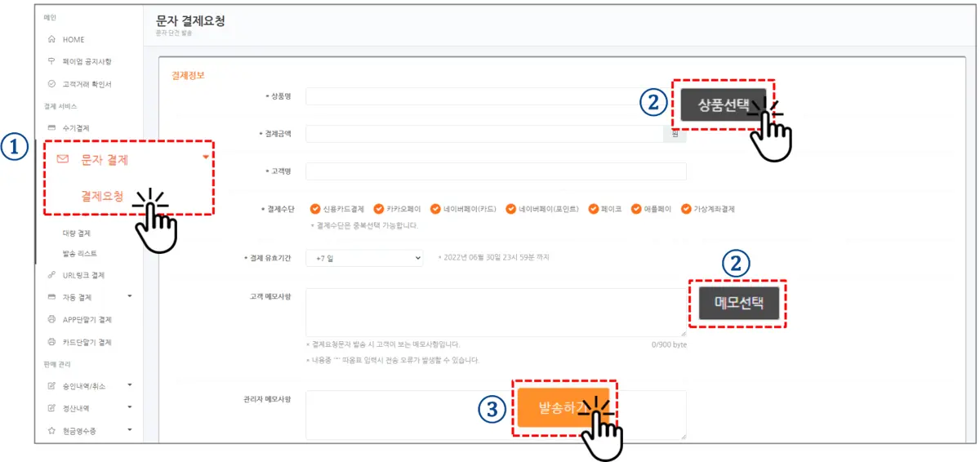
Task: Disable the 가상계좌결제 checkbox
Action: click(684, 209)
